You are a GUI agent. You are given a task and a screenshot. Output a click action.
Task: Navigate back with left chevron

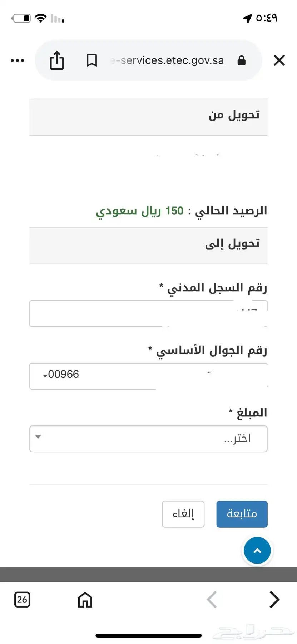(x=212, y=599)
